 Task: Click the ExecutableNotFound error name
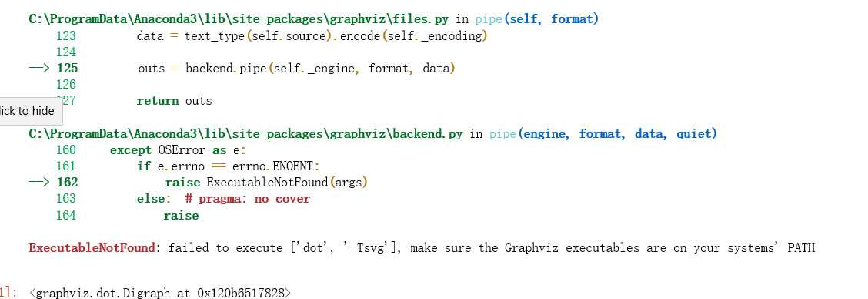92,247
